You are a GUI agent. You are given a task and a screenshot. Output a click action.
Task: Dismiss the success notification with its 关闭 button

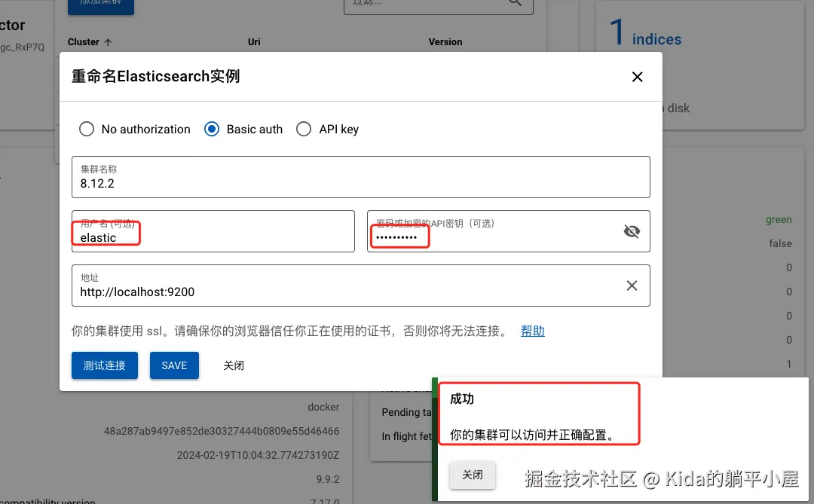[x=473, y=475]
